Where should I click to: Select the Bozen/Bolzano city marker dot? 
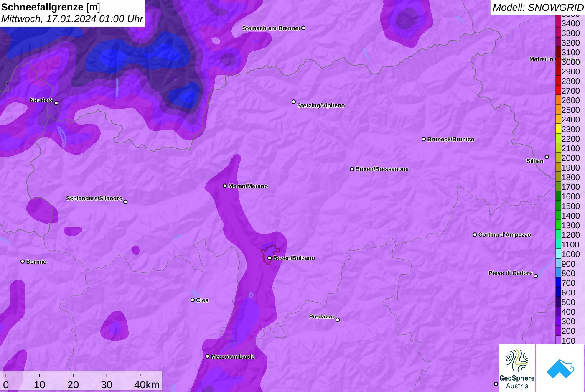click(270, 258)
